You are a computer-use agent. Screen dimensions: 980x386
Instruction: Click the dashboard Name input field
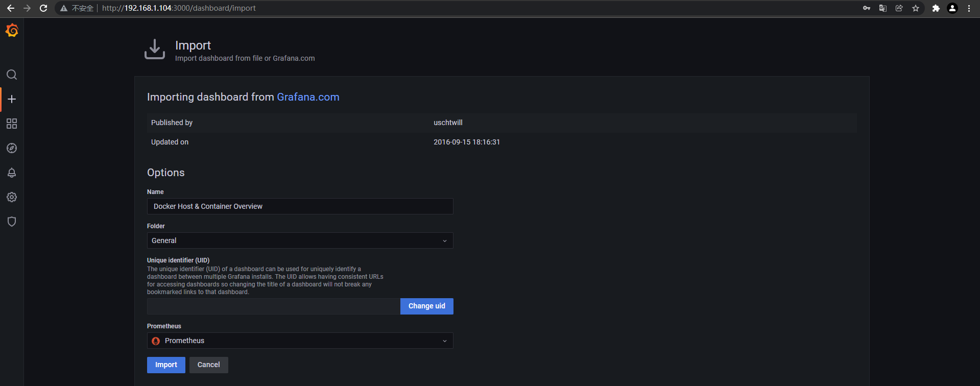300,206
